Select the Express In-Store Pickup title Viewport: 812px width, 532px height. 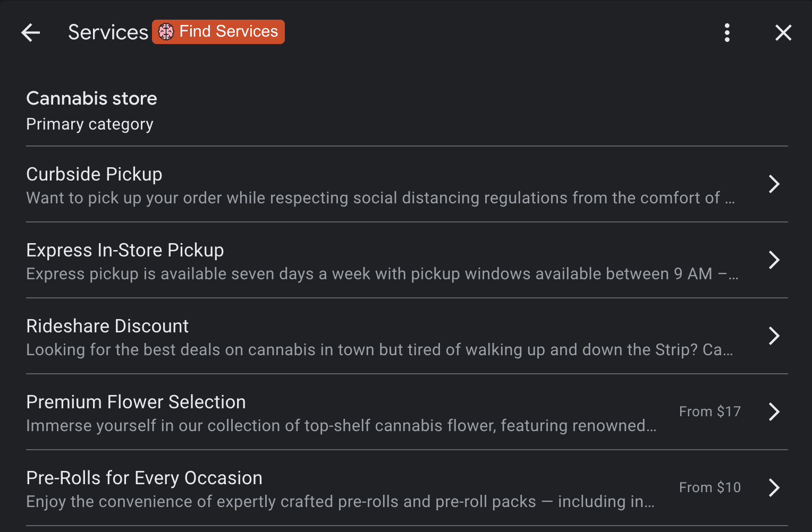tap(125, 250)
